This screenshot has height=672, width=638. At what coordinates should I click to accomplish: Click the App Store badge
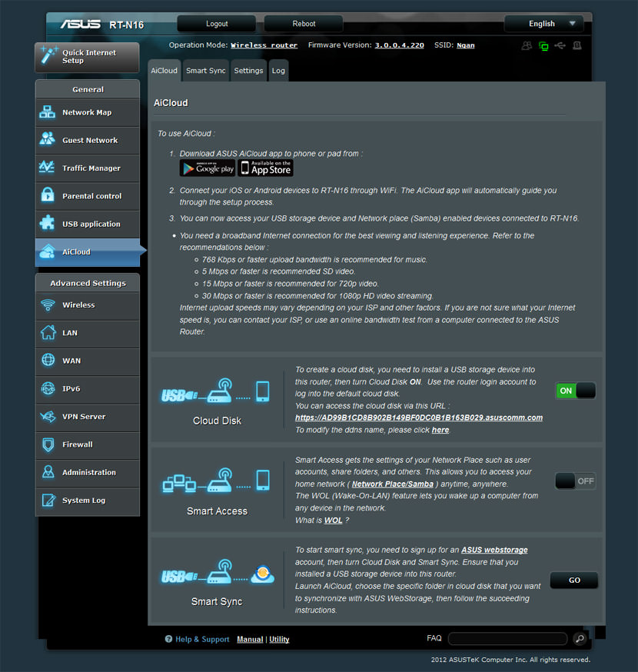[266, 168]
